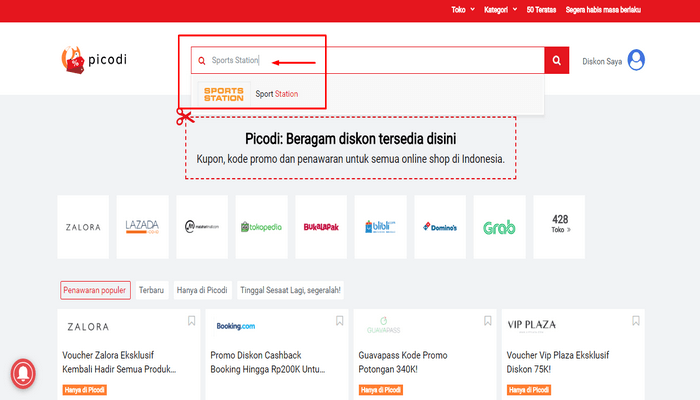Bookmark the Zalora voucher card

pyautogui.click(x=191, y=321)
